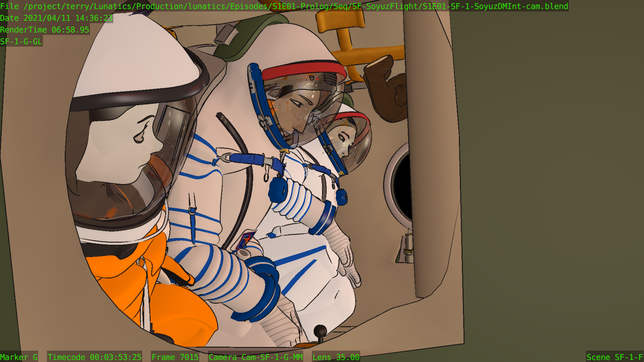Click the File path stamp text
The image size is (644, 362).
point(284,6)
